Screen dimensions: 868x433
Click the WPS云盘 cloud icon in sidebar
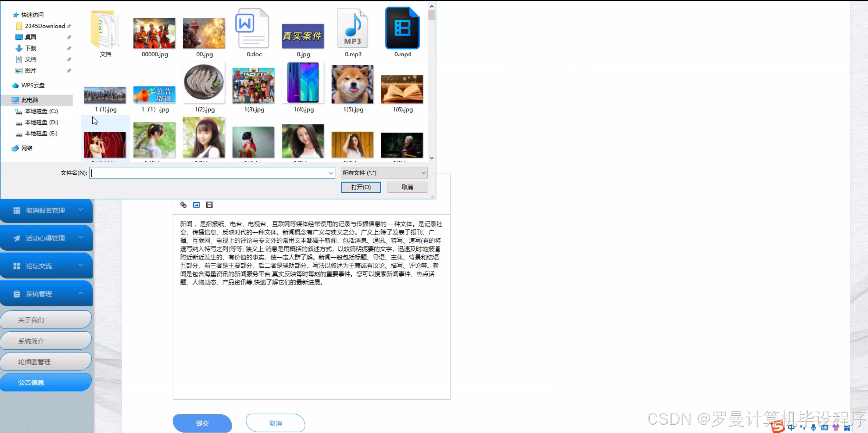coord(15,85)
